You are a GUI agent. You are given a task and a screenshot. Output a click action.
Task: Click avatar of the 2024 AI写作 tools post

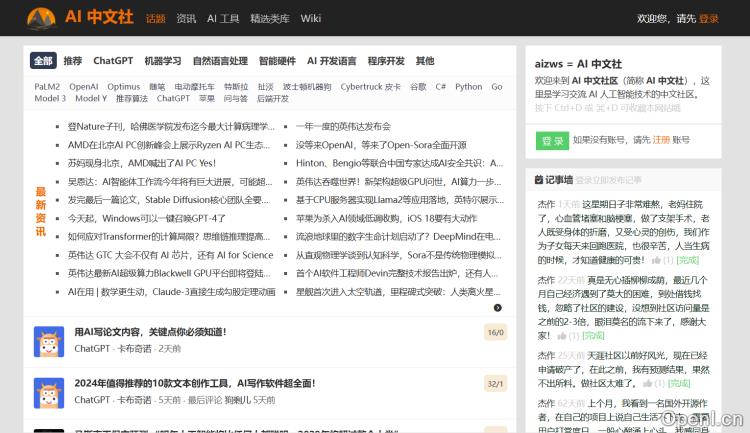[48, 392]
